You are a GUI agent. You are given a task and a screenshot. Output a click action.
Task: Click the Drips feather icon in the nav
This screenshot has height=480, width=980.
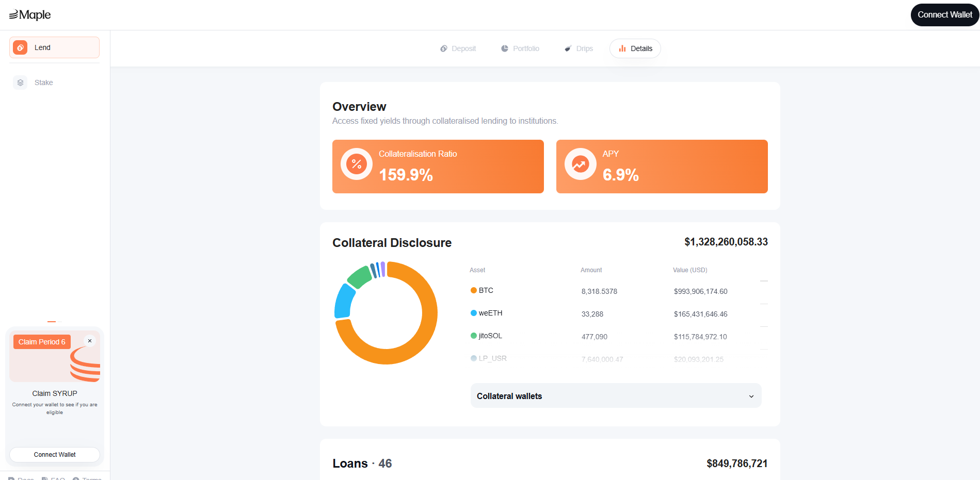click(568, 48)
